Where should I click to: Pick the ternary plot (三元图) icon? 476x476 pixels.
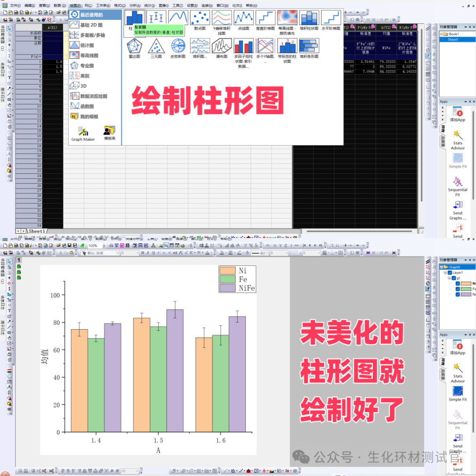(156, 46)
